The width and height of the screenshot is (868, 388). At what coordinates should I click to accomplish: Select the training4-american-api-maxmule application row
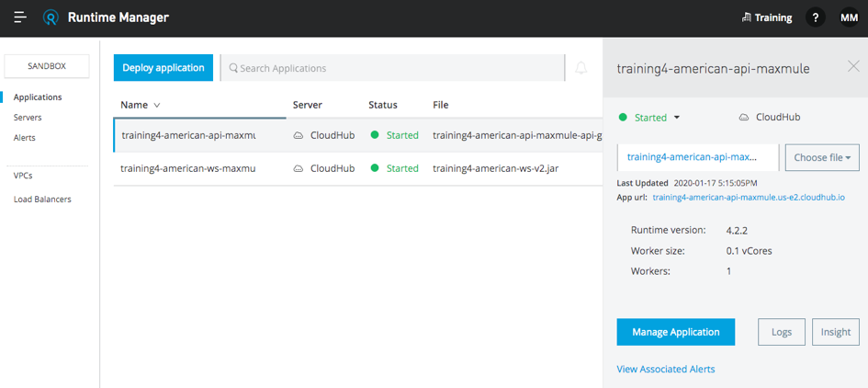[x=357, y=135]
